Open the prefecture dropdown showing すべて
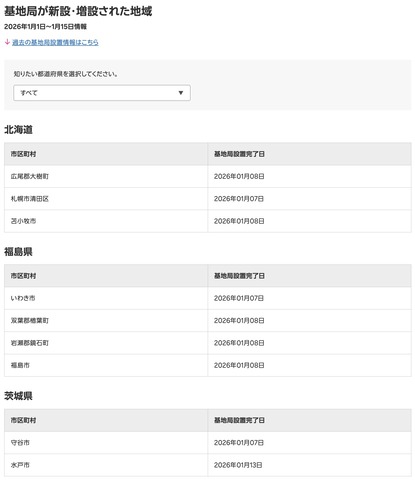 [x=102, y=93]
